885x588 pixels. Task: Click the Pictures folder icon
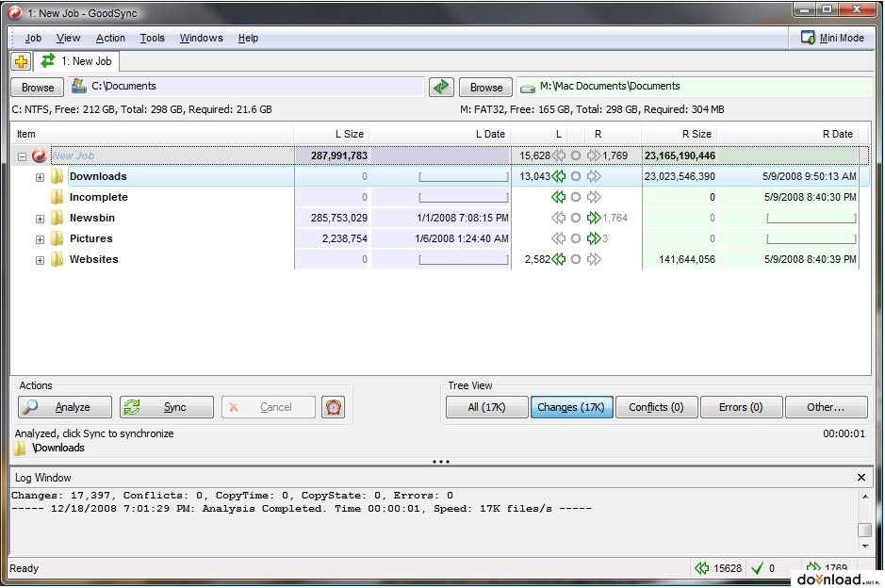(x=57, y=238)
